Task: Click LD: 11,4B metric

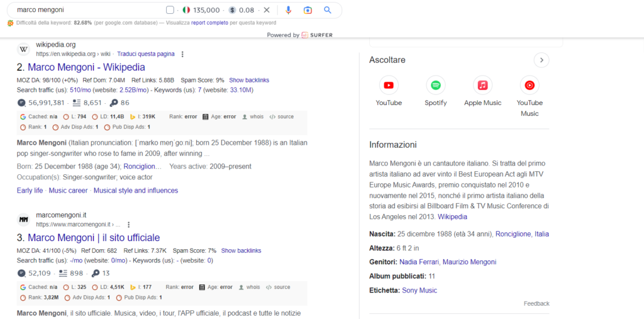Action: [x=108, y=117]
